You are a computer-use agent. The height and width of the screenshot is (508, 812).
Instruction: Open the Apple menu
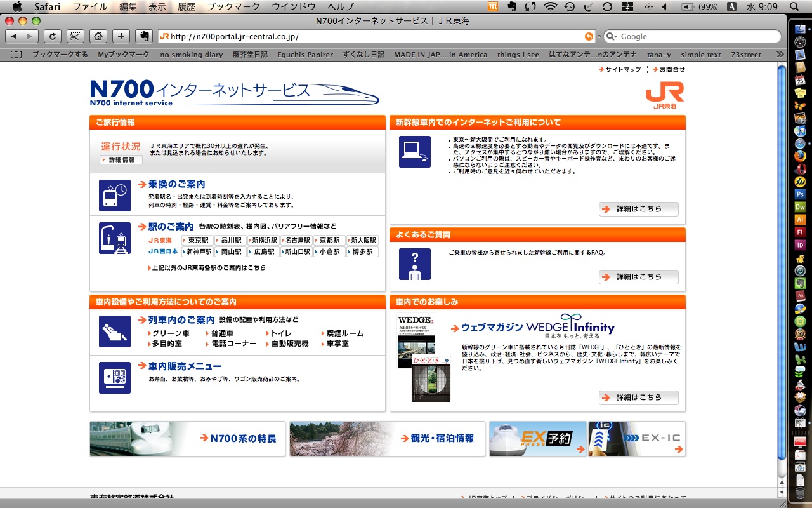(17, 6)
